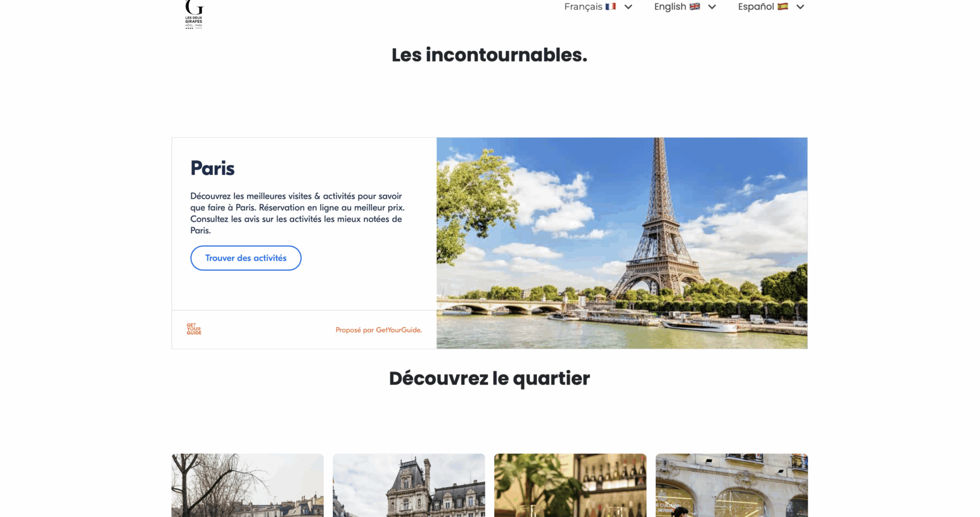Click the Paris heading in widget
Image resolution: width=980 pixels, height=517 pixels.
[x=212, y=168]
